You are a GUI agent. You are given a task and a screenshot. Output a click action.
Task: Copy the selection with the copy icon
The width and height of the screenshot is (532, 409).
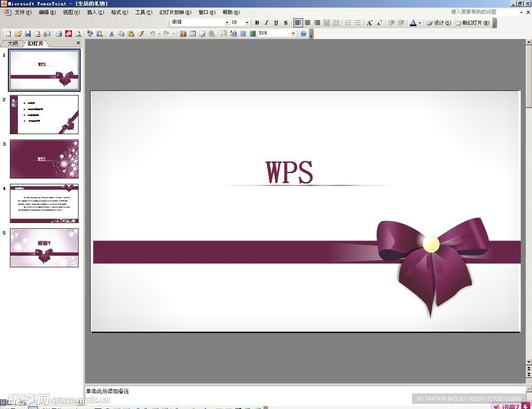pos(121,34)
